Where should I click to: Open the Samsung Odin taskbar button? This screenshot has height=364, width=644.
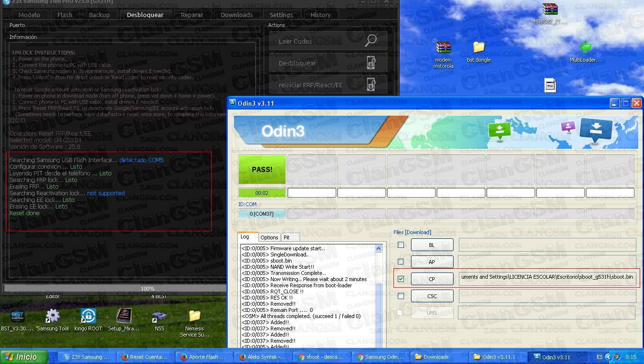380,357
